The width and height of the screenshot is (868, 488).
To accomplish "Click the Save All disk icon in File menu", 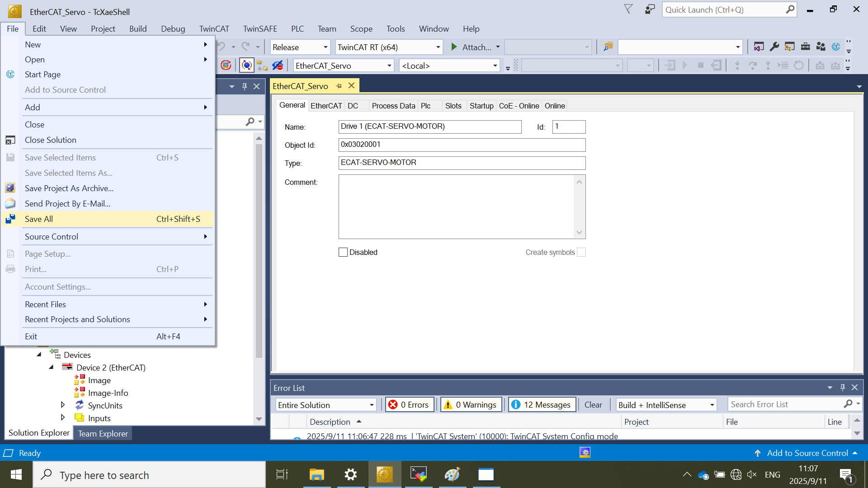I will pos(10,219).
